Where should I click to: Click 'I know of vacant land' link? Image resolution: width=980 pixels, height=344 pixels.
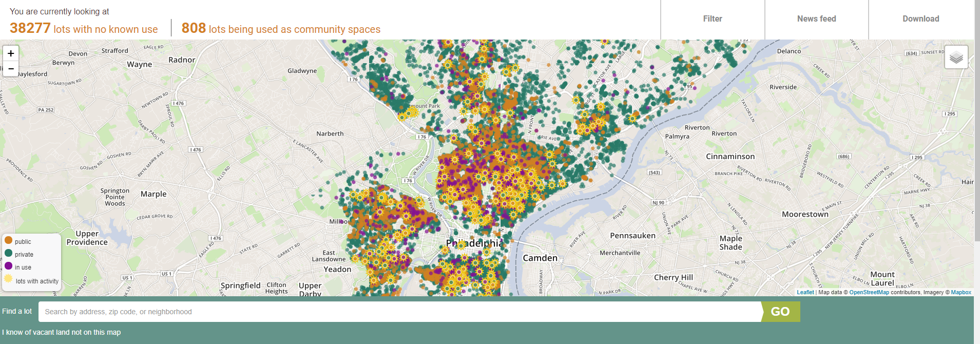click(x=62, y=332)
